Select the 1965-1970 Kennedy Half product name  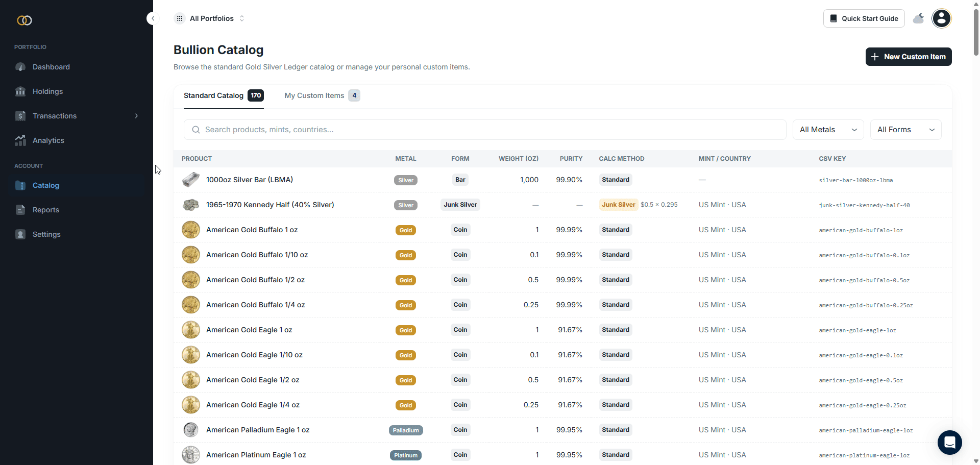pyautogui.click(x=270, y=205)
